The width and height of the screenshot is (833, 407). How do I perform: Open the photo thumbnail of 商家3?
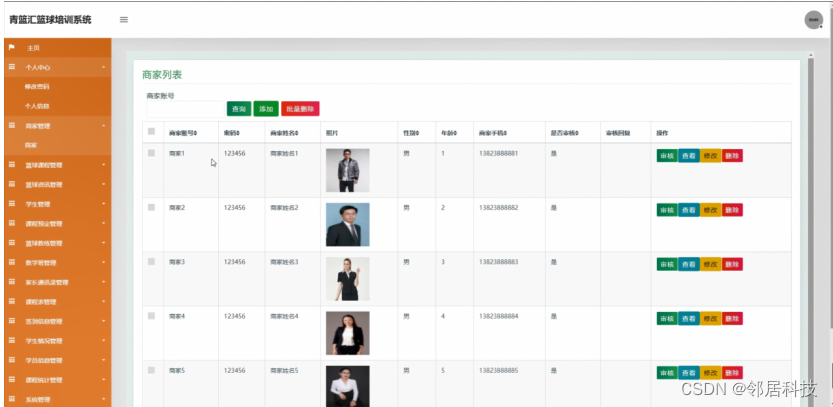347,279
